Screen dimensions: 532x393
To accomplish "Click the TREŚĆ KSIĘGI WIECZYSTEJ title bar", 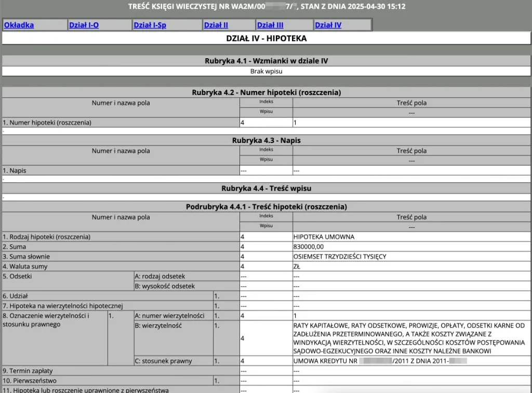I will coord(266,7).
